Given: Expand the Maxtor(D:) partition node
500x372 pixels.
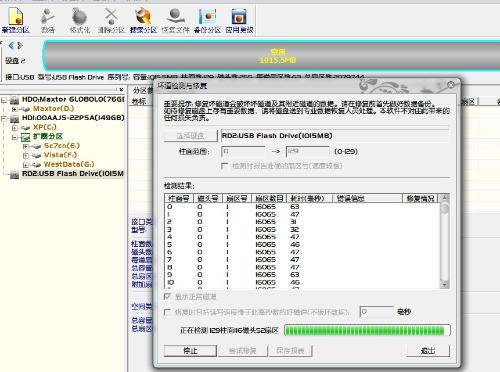Looking at the screenshot, I should (14, 109).
